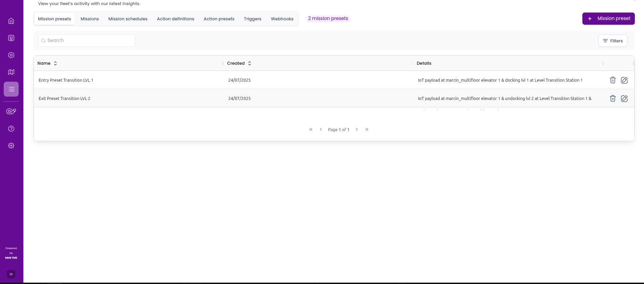The width and height of the screenshot is (644, 284).
Task: Go to the next page arrow
Action: click(x=357, y=129)
